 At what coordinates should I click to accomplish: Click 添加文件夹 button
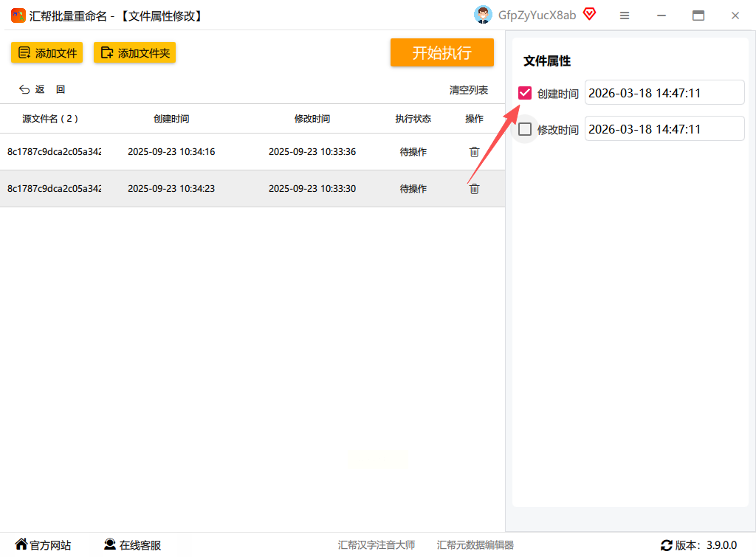[x=134, y=52]
